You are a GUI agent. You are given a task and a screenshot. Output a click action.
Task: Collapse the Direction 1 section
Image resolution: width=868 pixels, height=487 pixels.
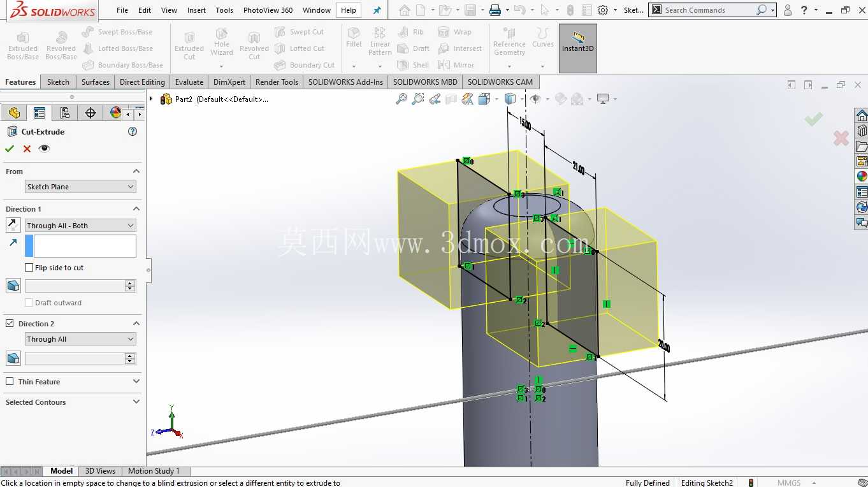pyautogui.click(x=136, y=209)
